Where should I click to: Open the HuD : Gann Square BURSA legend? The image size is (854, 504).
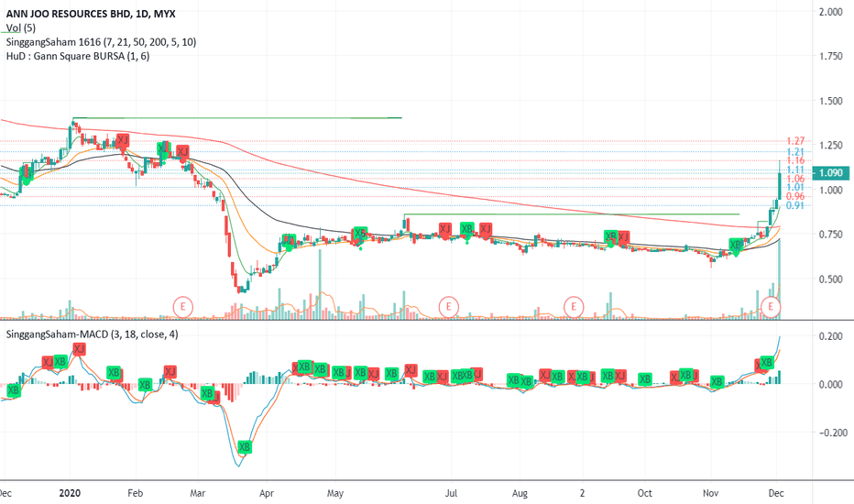(x=78, y=56)
